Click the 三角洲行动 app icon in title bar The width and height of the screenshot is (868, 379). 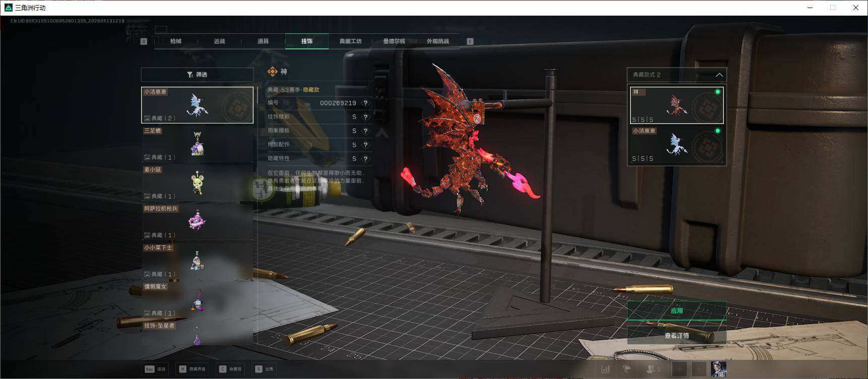pos(8,8)
